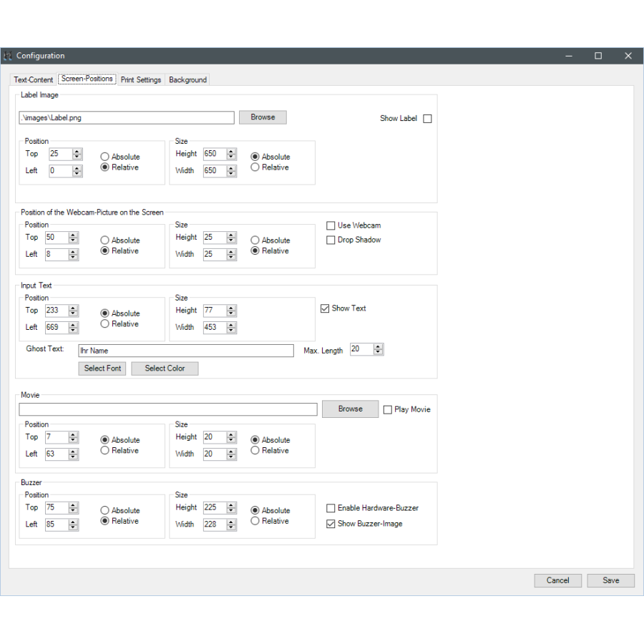Choose Relative size for Movie
Image resolution: width=644 pixels, height=644 pixels.
[255, 451]
